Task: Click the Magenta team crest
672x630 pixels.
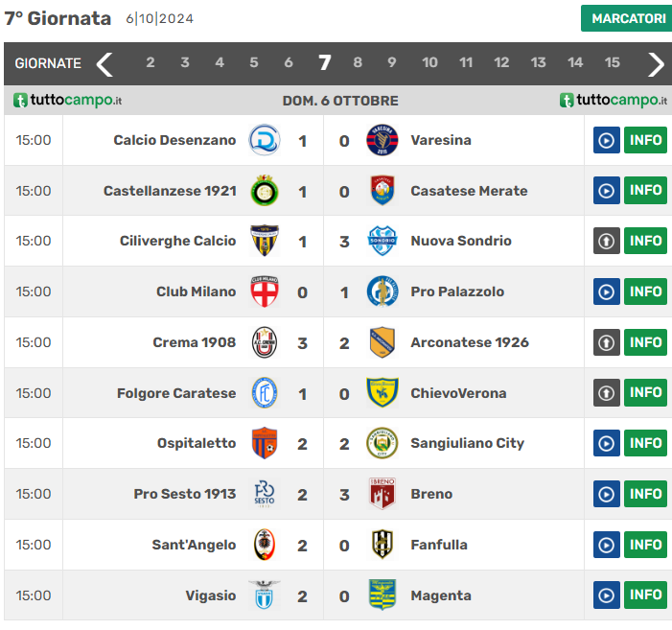Action: (382, 595)
